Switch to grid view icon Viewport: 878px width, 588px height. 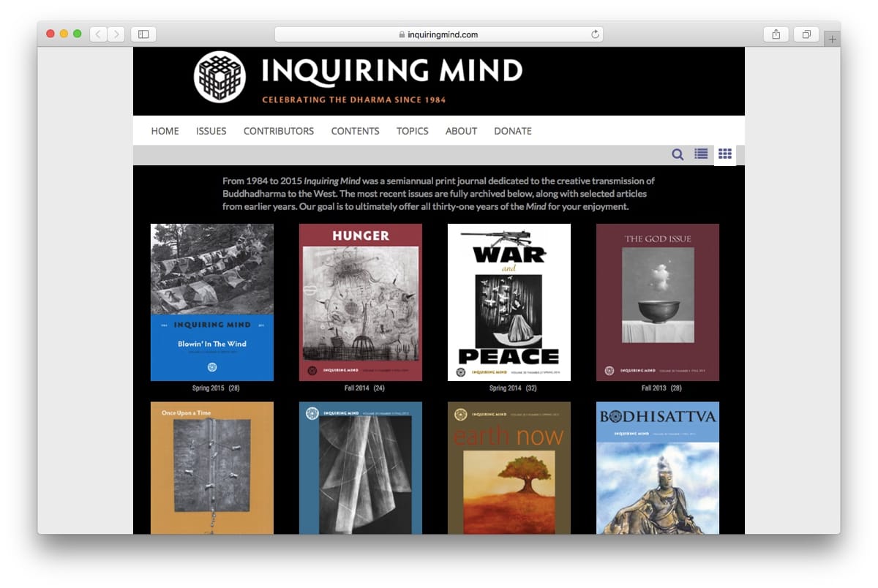click(x=725, y=154)
